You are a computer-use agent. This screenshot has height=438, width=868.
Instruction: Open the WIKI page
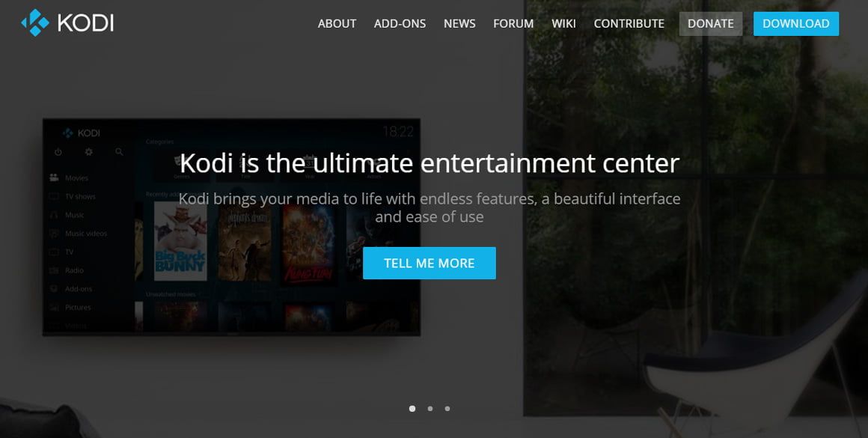[563, 24]
